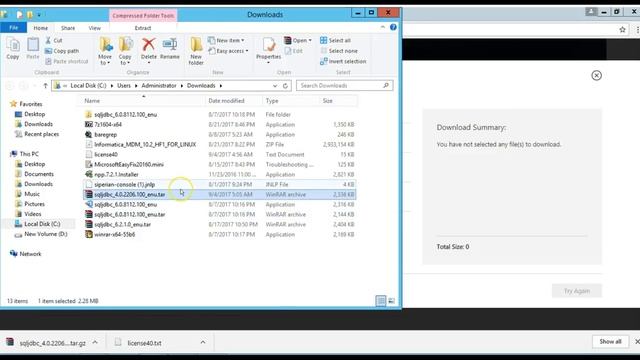Switch to the View ribbon tab
The height and width of the screenshot is (360, 640).
(x=94, y=28)
